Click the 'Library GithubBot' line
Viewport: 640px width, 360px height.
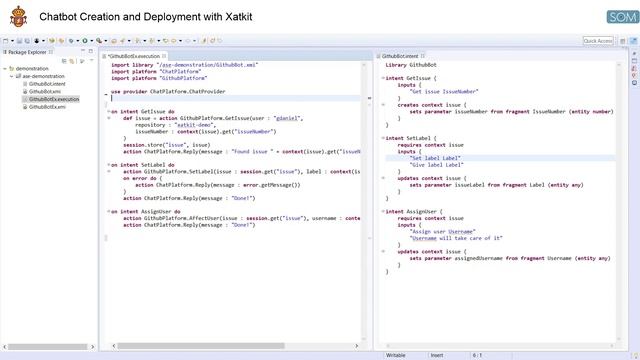pos(411,65)
